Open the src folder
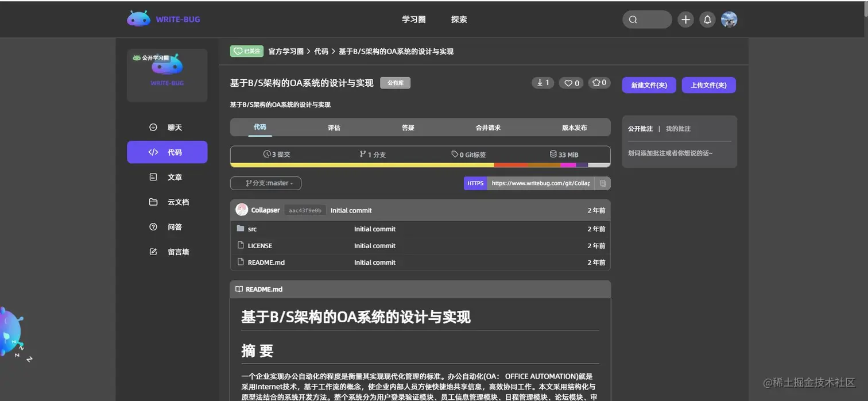The width and height of the screenshot is (868, 401). tap(252, 229)
